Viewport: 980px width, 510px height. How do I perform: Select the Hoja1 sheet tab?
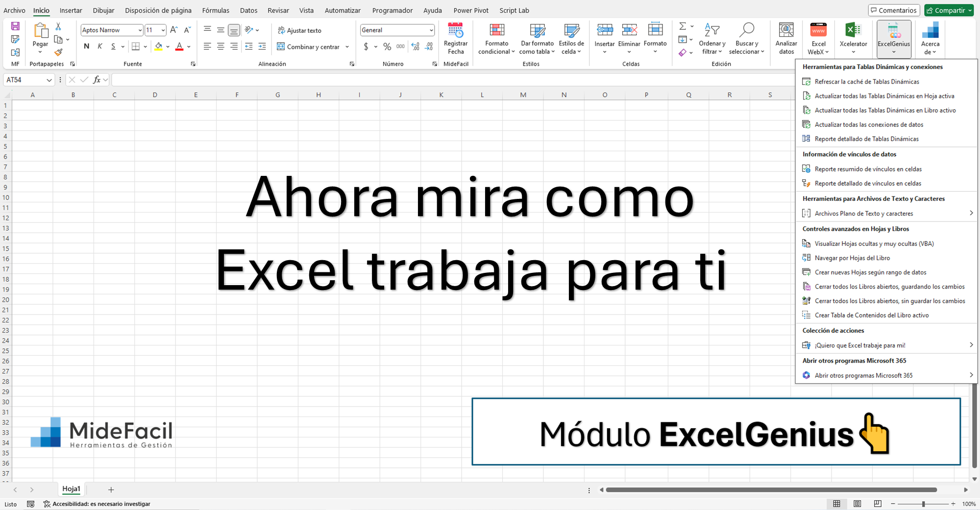pos(71,489)
